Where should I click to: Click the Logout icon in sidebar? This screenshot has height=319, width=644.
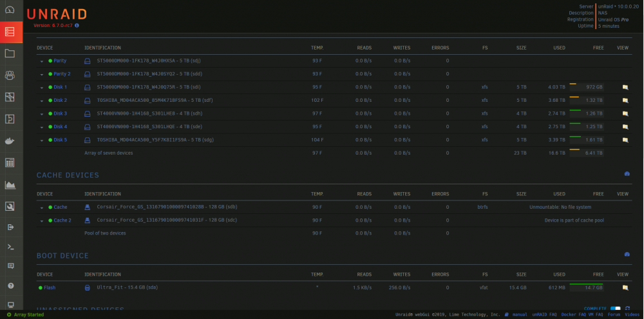(11, 227)
